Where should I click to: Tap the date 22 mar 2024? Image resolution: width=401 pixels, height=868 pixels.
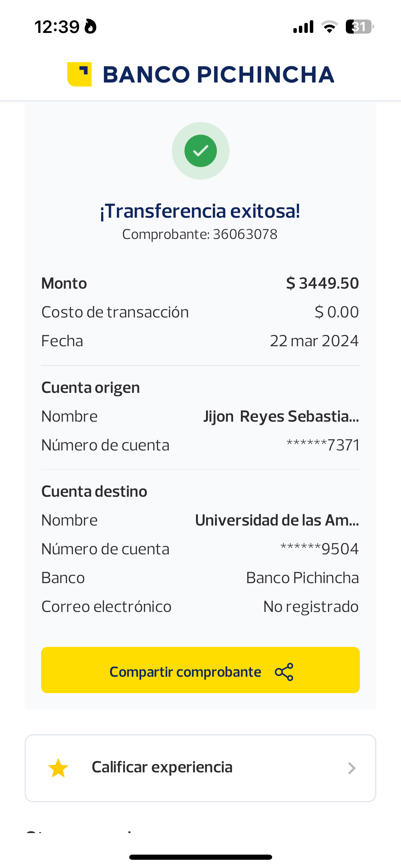314,341
